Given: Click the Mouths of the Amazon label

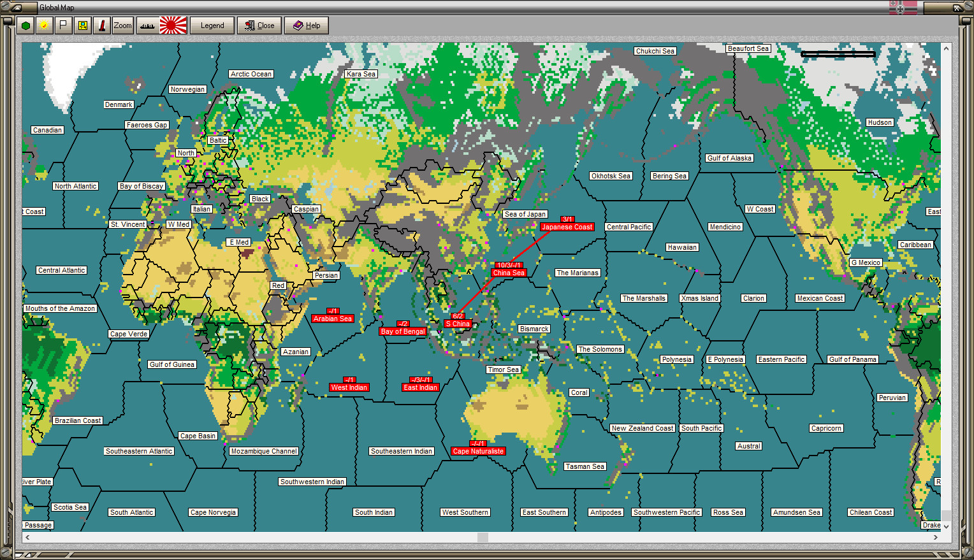Looking at the screenshot, I should 60,308.
